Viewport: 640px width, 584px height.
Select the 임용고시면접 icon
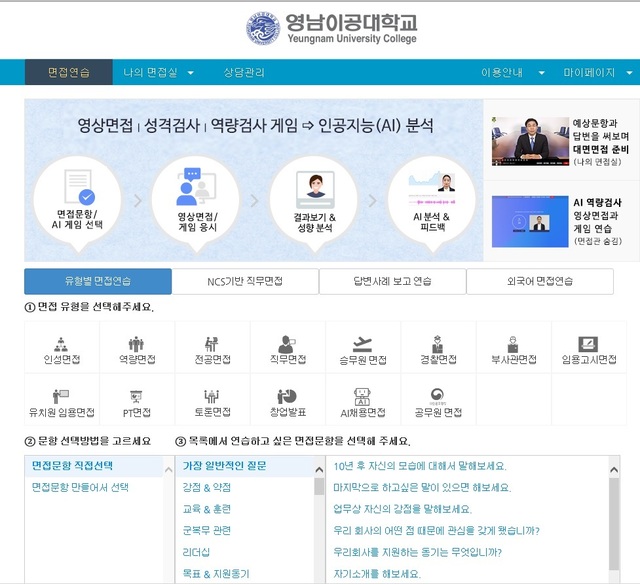(588, 344)
